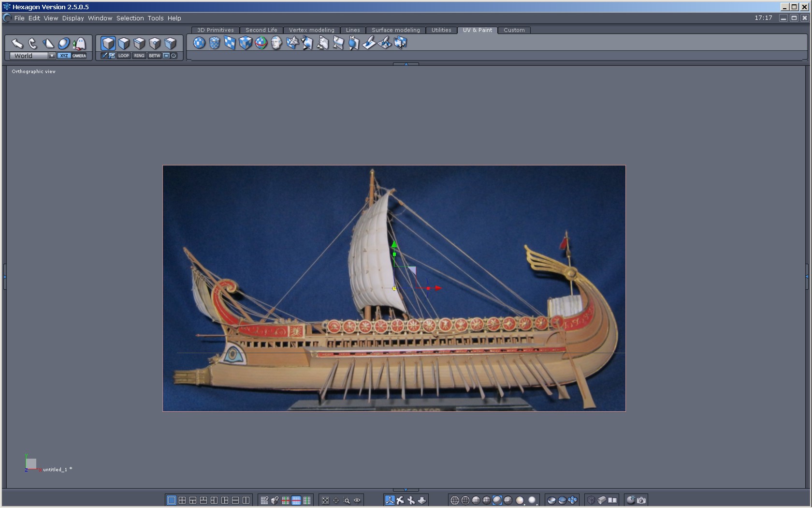
Task: Open the Selection menu
Action: click(x=130, y=18)
